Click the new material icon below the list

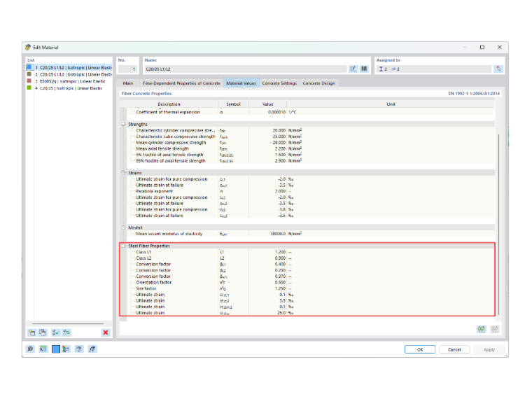pos(32,332)
